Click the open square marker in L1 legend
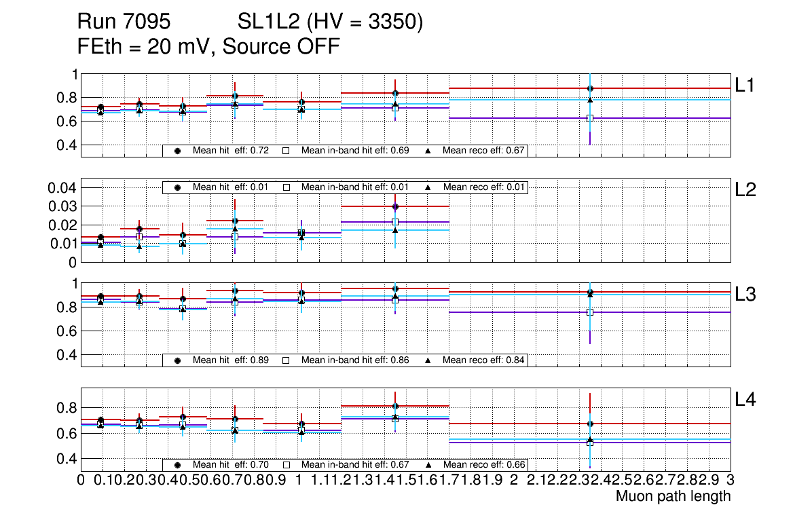812x524 pixels. 286,151
